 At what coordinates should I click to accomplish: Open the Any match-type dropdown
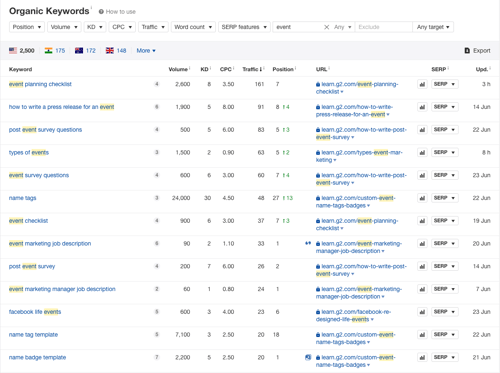coord(343,27)
